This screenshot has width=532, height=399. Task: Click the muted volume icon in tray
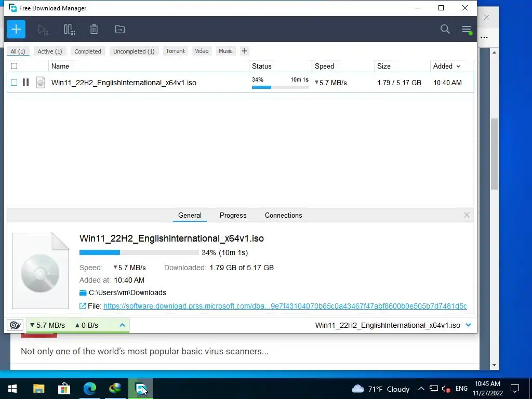(x=446, y=389)
